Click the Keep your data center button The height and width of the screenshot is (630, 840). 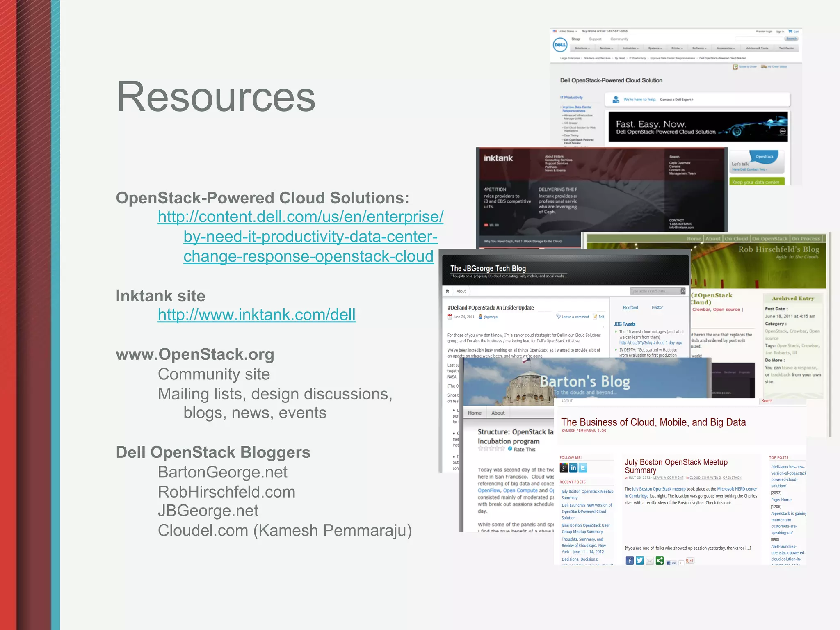pyautogui.click(x=757, y=182)
